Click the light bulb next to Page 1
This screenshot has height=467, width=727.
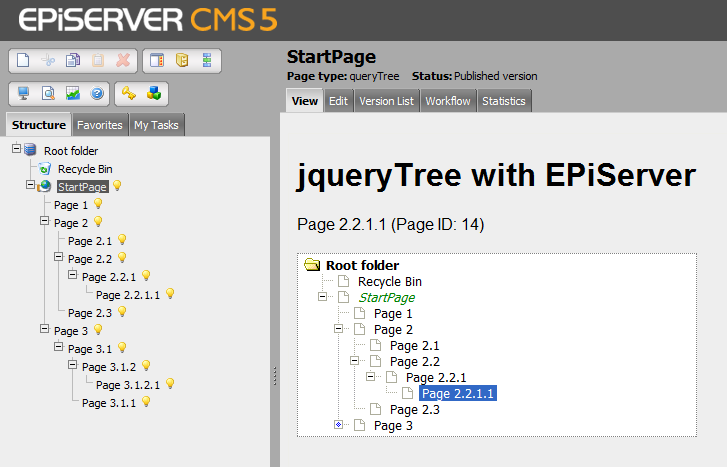(98, 205)
